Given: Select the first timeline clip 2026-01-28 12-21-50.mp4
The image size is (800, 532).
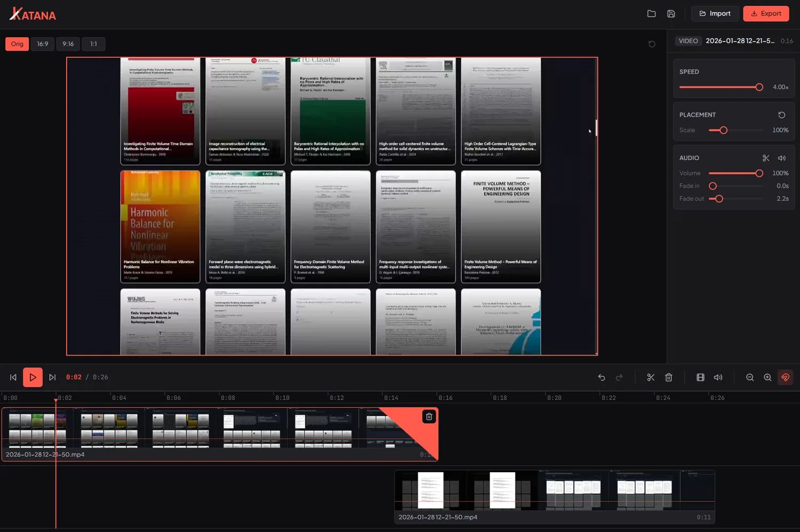Looking at the screenshot, I should click(x=220, y=434).
